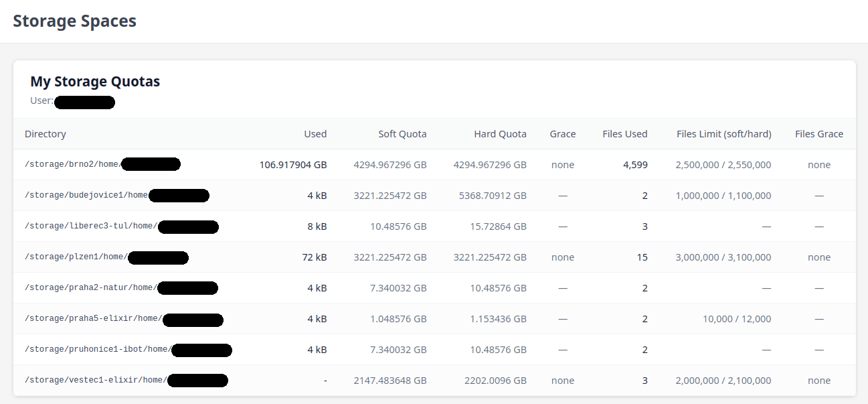Select the /storage/plzen1/home/ directory path
868x404 pixels.
point(76,257)
